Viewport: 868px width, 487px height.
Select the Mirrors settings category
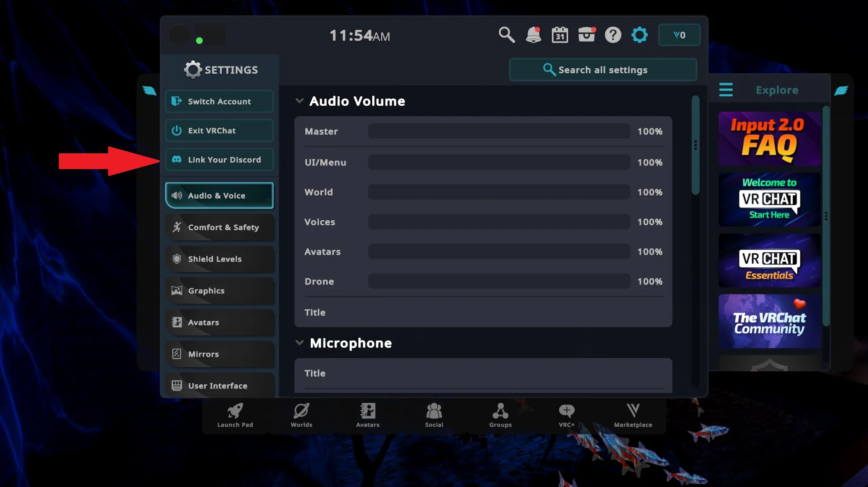pyautogui.click(x=219, y=354)
